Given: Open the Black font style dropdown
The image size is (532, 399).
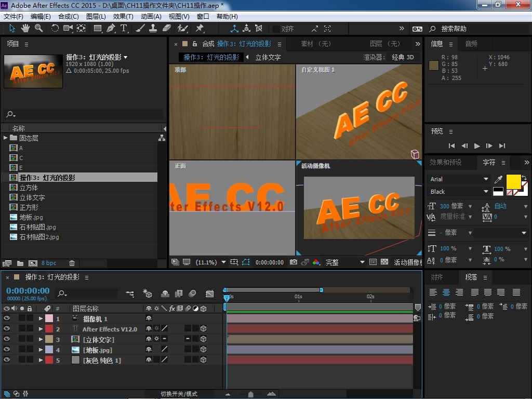Looking at the screenshot, I should pos(458,192).
